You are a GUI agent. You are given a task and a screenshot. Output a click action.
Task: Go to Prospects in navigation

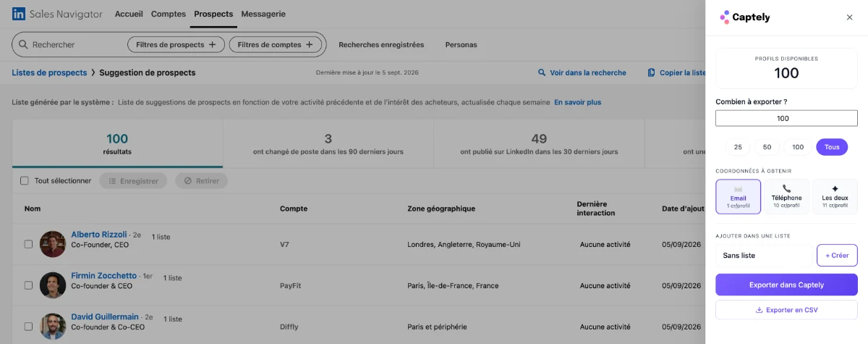tap(213, 14)
